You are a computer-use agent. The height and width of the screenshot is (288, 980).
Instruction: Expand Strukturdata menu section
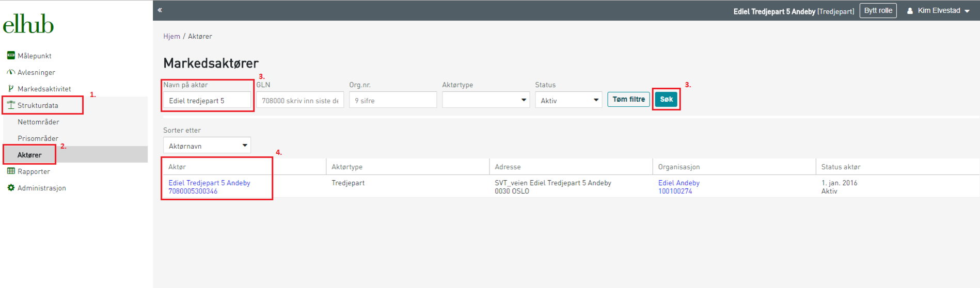[x=38, y=105]
